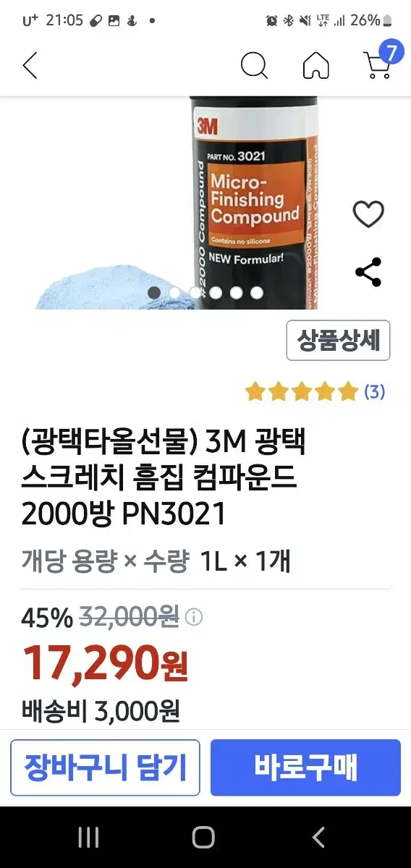Viewport: 411px width, 868px height.
Task: Select the last image carousel dot
Action: [256, 293]
